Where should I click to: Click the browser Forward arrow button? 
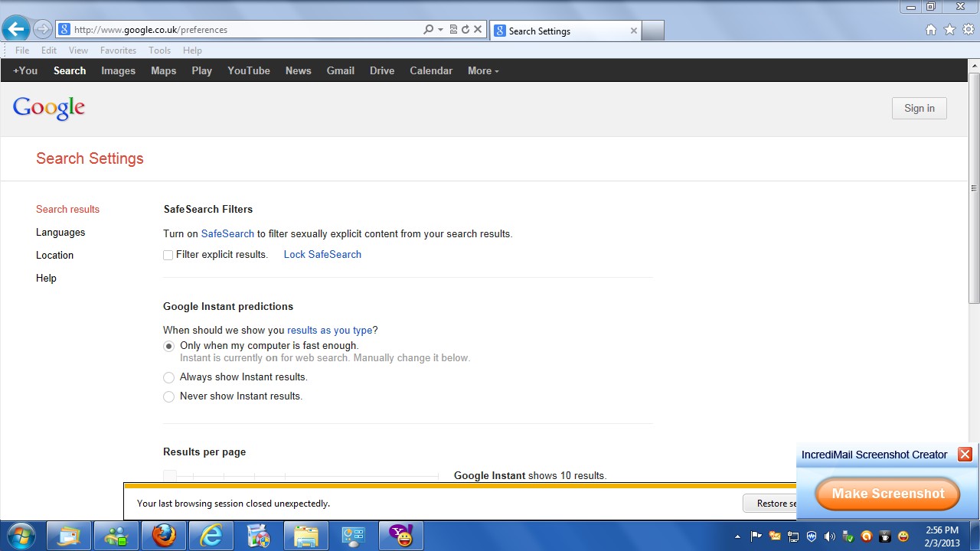pyautogui.click(x=43, y=30)
